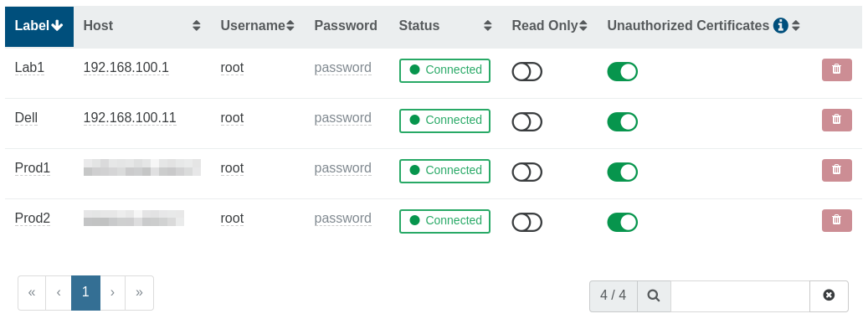Remove the Prod1 server with trash icon
868x324 pixels.
click(x=836, y=170)
